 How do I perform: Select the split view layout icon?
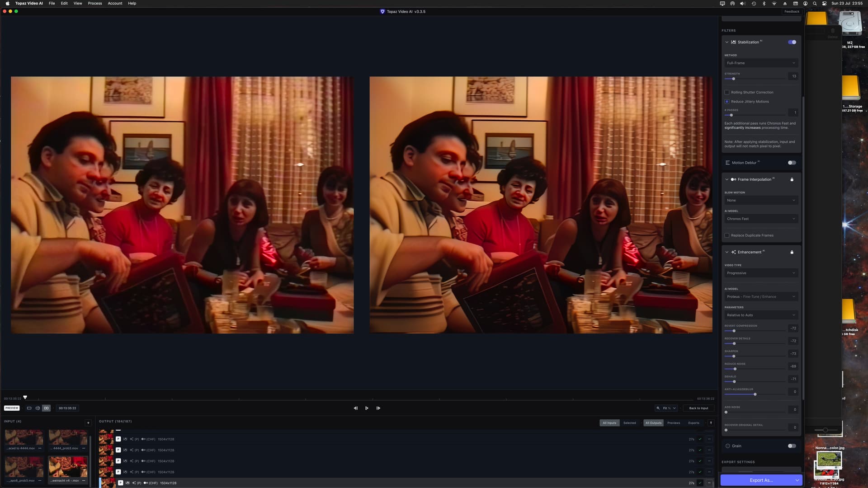pyautogui.click(x=38, y=408)
